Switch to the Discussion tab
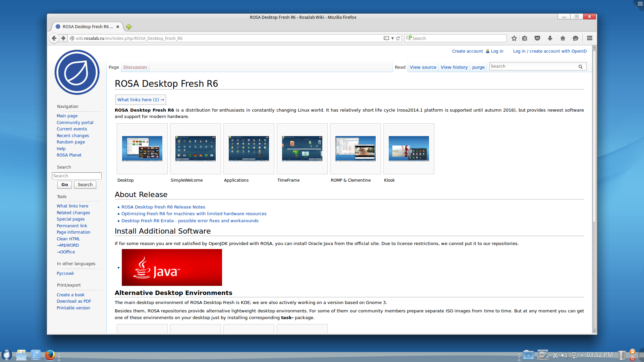Image resolution: width=644 pixels, height=362 pixels. (135, 67)
